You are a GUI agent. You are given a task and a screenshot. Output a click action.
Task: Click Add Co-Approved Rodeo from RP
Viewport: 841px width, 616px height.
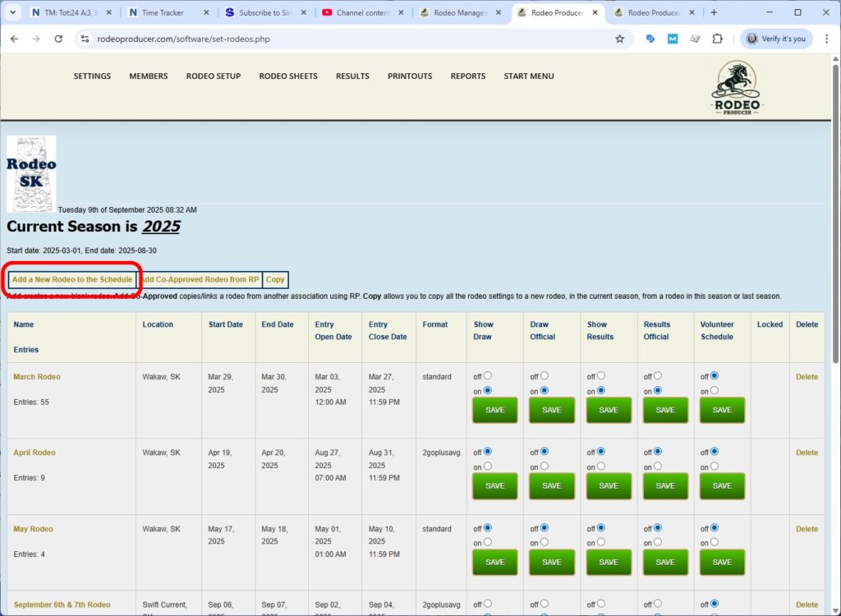(x=200, y=280)
